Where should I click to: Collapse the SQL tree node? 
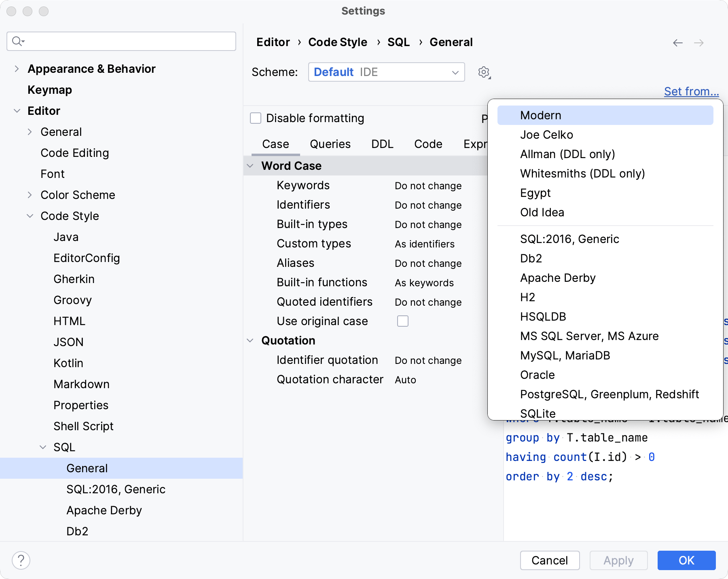click(x=43, y=447)
